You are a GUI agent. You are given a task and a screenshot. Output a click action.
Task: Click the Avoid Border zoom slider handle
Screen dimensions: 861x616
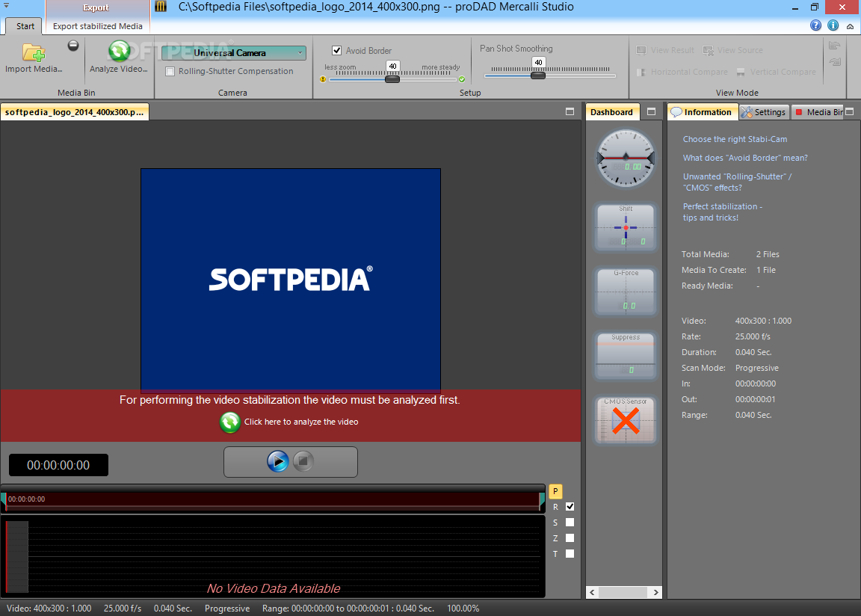tap(392, 79)
